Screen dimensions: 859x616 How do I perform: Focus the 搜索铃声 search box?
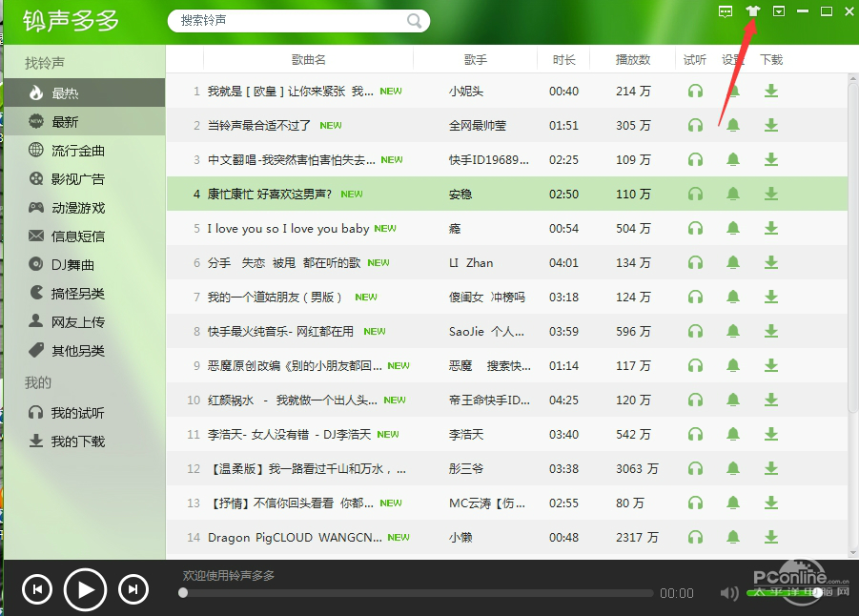[298, 21]
